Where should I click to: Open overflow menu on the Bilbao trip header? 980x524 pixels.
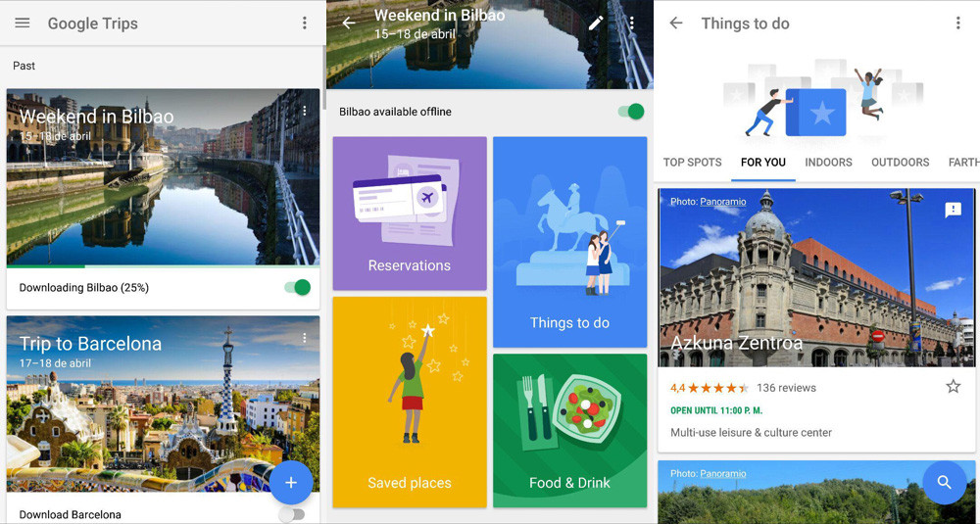pyautogui.click(x=632, y=24)
